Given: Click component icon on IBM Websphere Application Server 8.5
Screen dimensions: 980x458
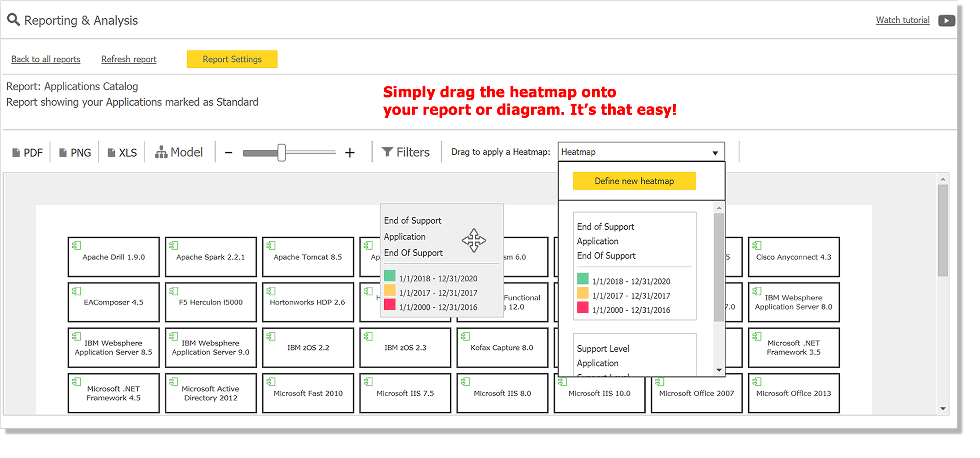Looking at the screenshot, I should click(x=76, y=336).
